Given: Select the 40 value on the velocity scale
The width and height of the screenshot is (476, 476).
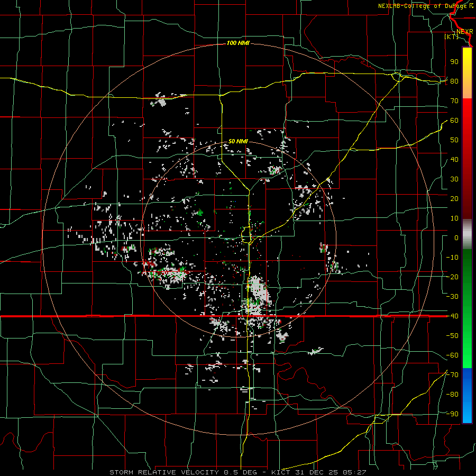Looking at the screenshot, I should pos(454,159).
